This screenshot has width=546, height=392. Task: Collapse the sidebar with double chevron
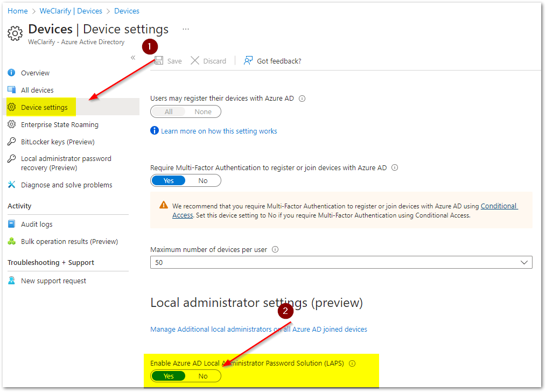point(132,58)
